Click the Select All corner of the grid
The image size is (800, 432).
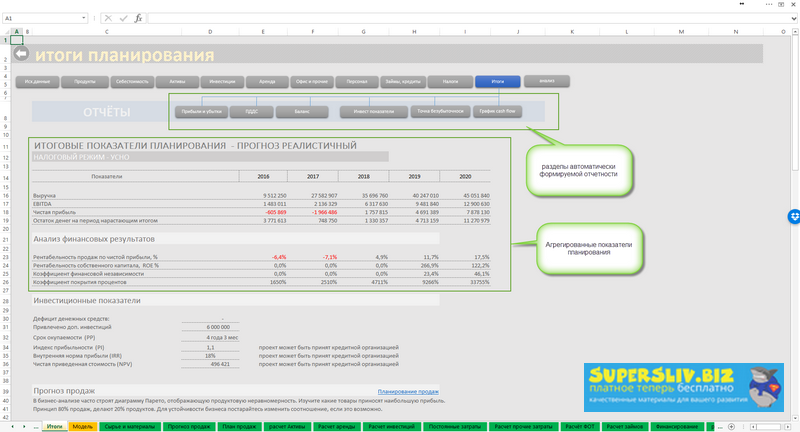[5, 31]
